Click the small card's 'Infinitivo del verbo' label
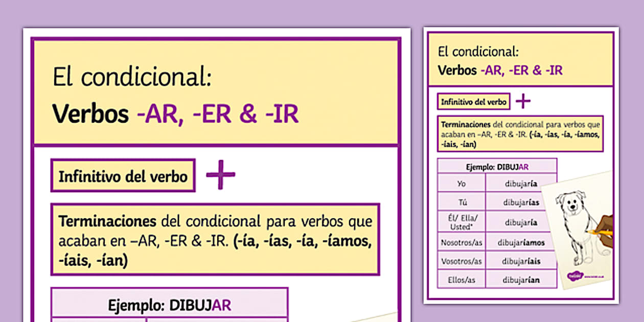Image resolution: width=644 pixels, height=322 pixels. click(x=474, y=101)
